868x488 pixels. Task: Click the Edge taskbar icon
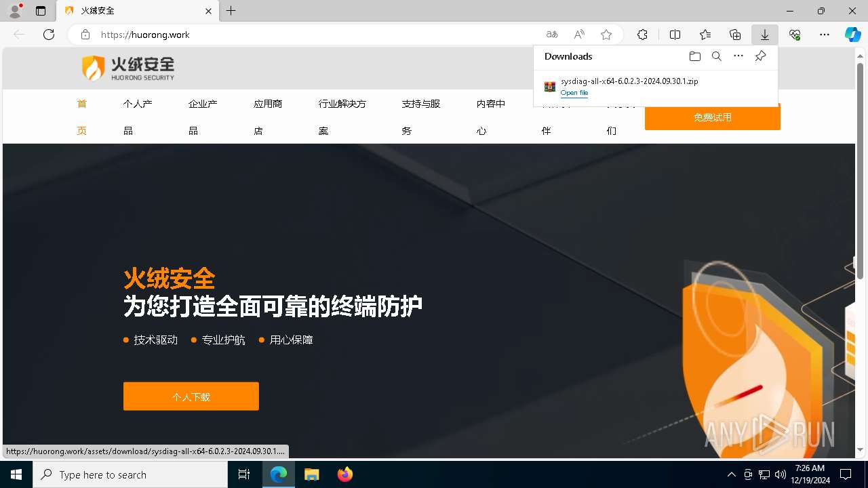[x=279, y=474]
